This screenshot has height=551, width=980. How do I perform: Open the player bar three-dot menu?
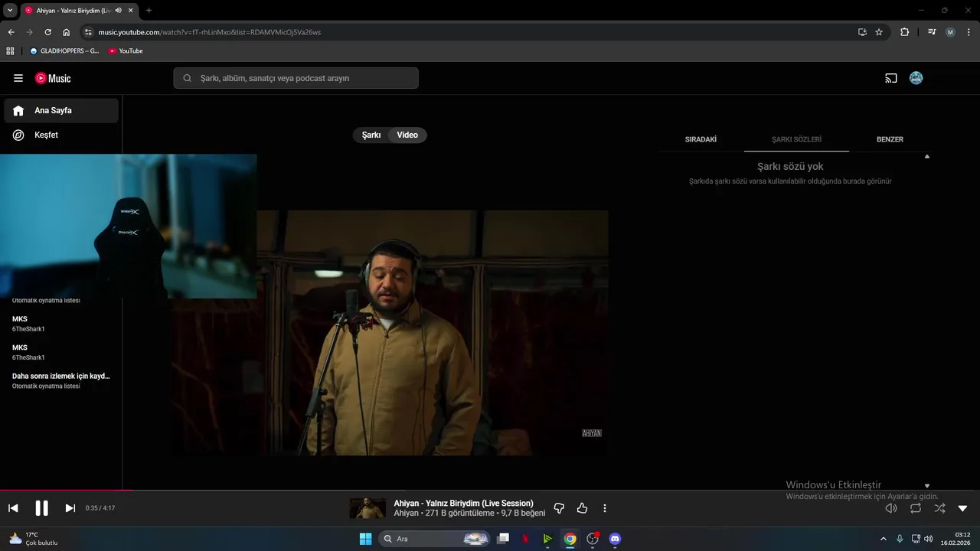pyautogui.click(x=605, y=508)
